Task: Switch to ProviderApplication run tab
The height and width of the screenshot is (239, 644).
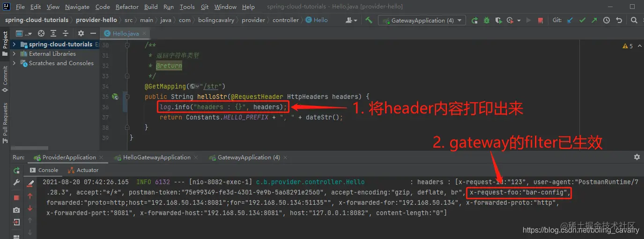Action: [69, 157]
